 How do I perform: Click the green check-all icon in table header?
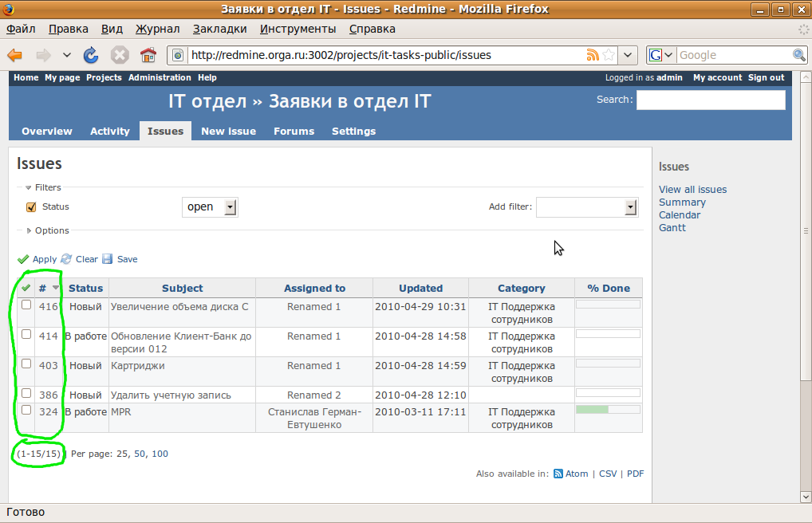click(26, 288)
